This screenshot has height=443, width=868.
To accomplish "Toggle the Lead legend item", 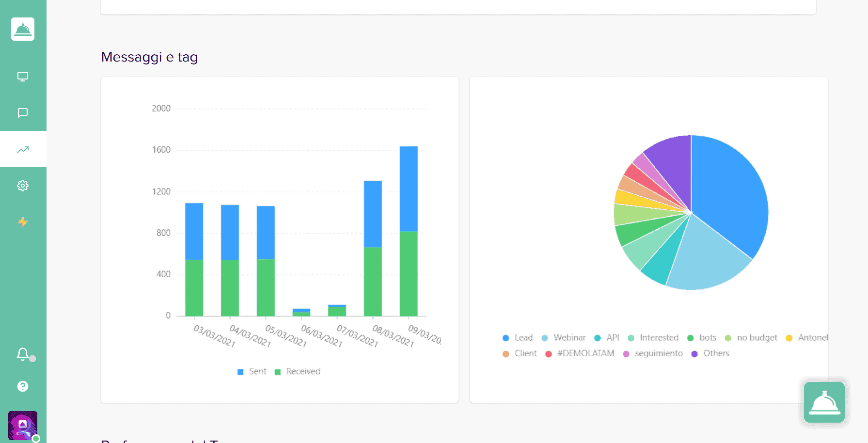I will click(518, 338).
